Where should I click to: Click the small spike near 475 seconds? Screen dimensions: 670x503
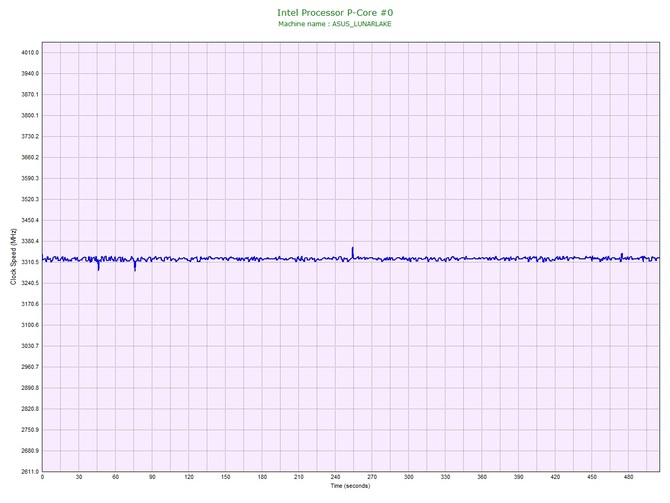(622, 255)
